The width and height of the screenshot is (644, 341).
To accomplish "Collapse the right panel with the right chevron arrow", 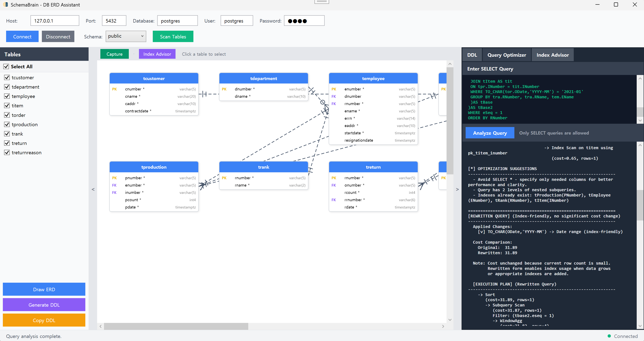I will coord(458,189).
